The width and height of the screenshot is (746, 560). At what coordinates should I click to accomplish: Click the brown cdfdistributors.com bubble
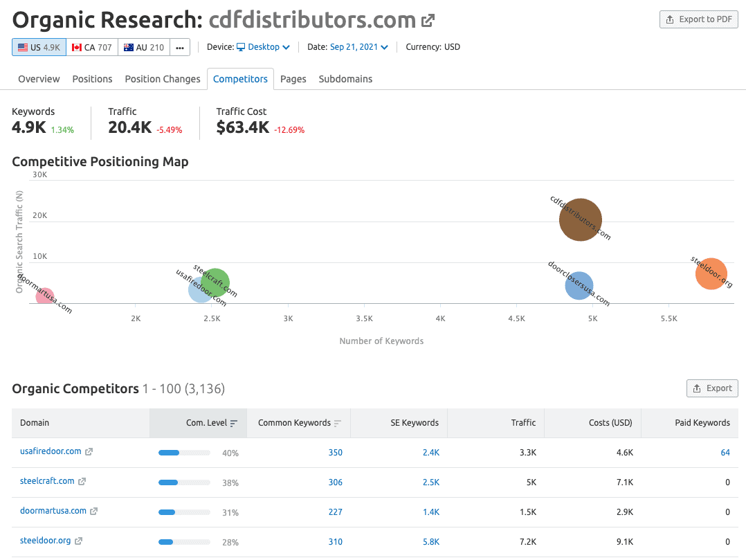click(581, 220)
